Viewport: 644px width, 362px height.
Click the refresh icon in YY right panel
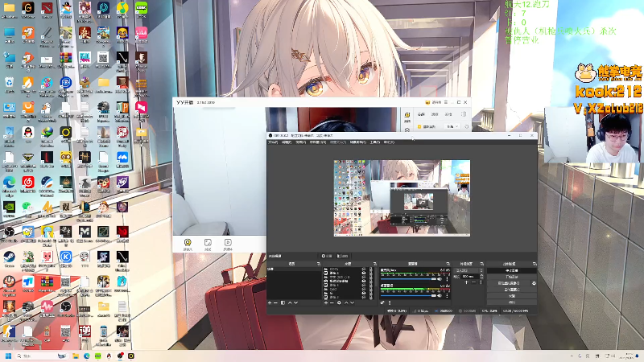point(467,126)
